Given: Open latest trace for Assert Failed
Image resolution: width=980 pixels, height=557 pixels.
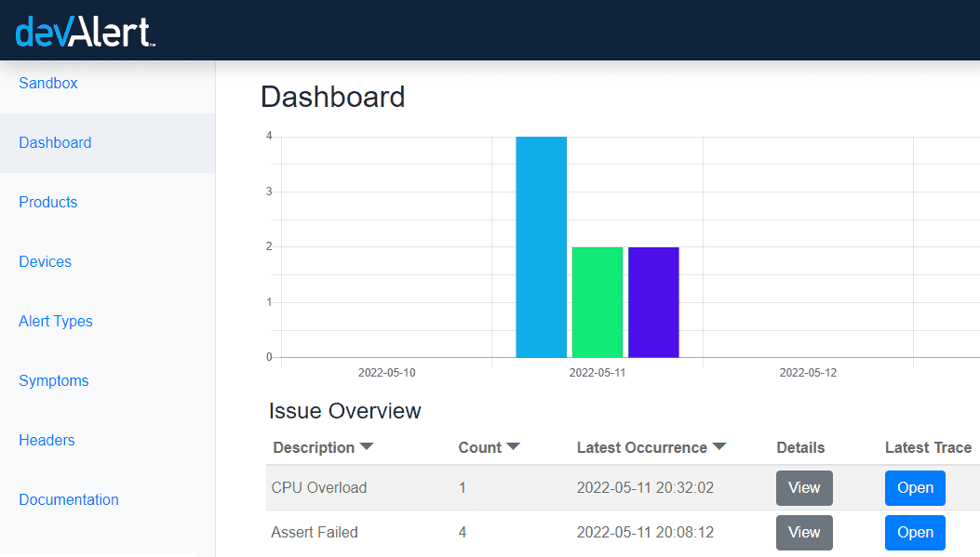Looking at the screenshot, I should [915, 532].
